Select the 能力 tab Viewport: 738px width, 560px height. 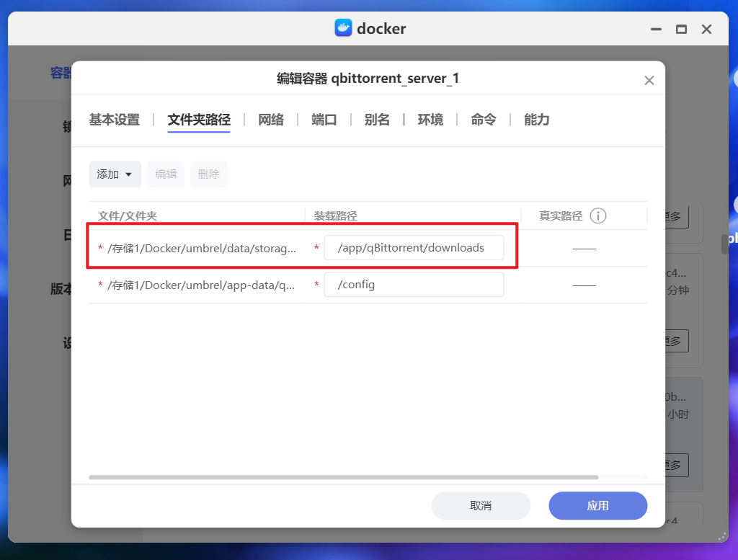pyautogui.click(x=536, y=120)
